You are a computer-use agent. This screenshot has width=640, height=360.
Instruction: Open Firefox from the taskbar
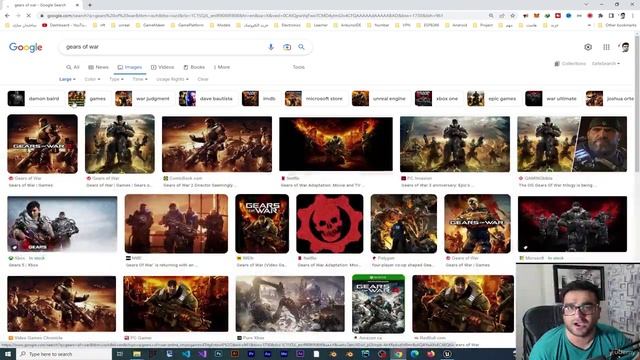pyautogui.click(x=431, y=354)
